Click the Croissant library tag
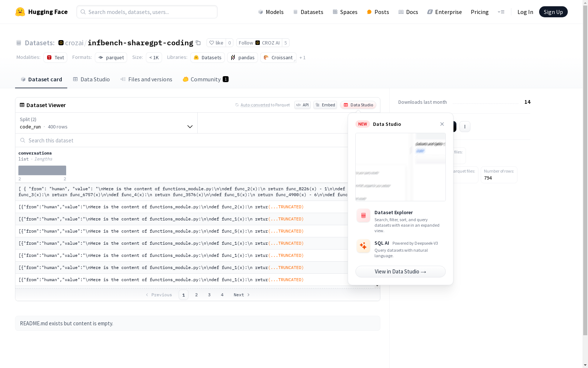Screen dimensions: 588x368 click(x=278, y=57)
